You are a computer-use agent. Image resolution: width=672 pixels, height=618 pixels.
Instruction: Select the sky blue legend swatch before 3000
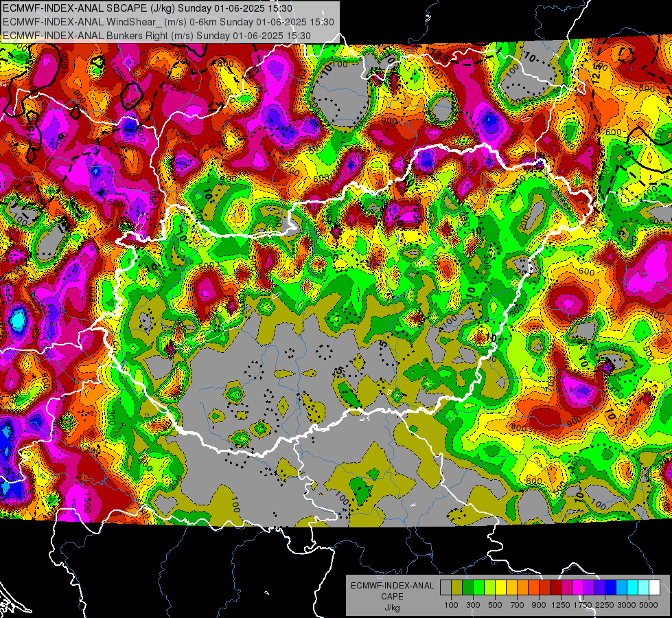[x=621, y=588]
